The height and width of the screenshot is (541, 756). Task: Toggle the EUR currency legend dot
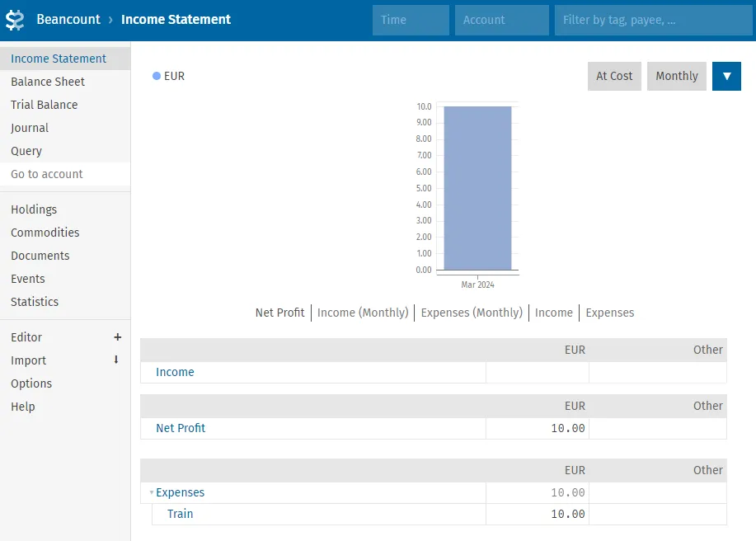pos(157,76)
